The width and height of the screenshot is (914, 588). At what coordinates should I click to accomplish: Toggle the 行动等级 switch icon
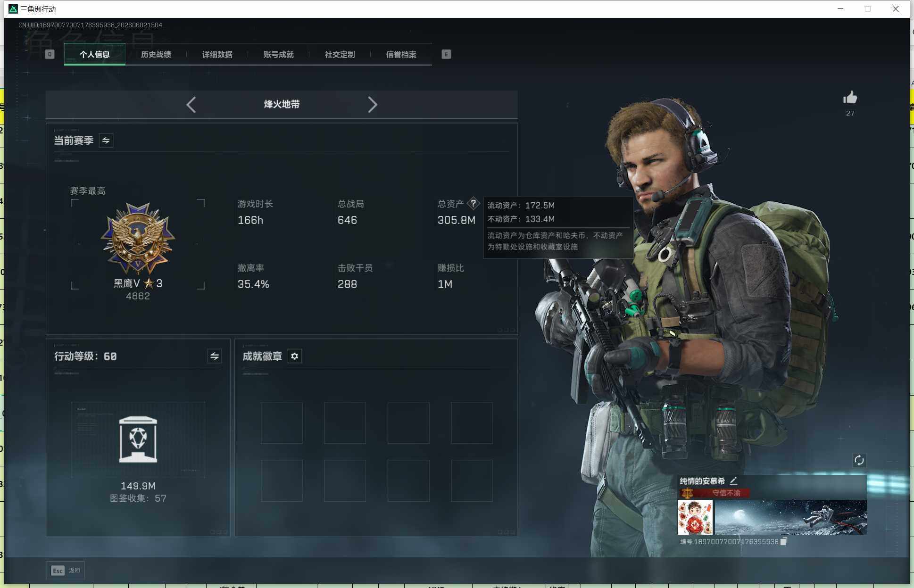[215, 356]
